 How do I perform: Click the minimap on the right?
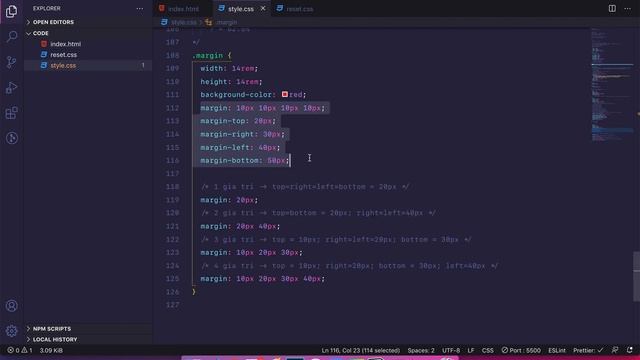611,84
